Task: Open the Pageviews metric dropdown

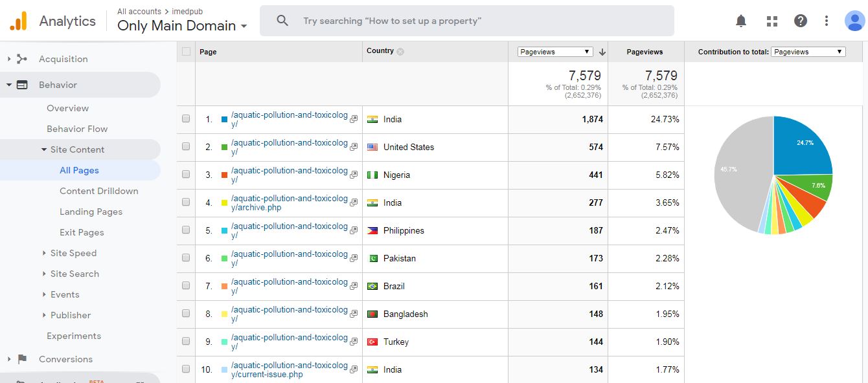Action: point(555,52)
